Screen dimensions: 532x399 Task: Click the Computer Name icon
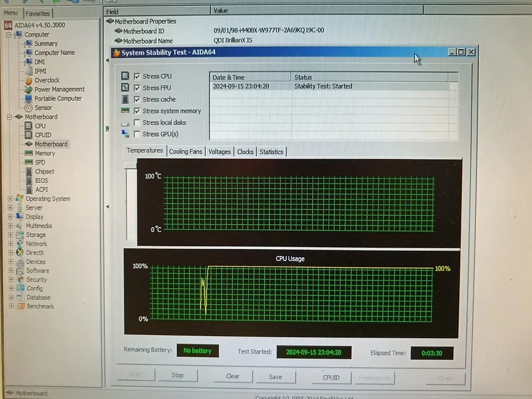[29, 53]
